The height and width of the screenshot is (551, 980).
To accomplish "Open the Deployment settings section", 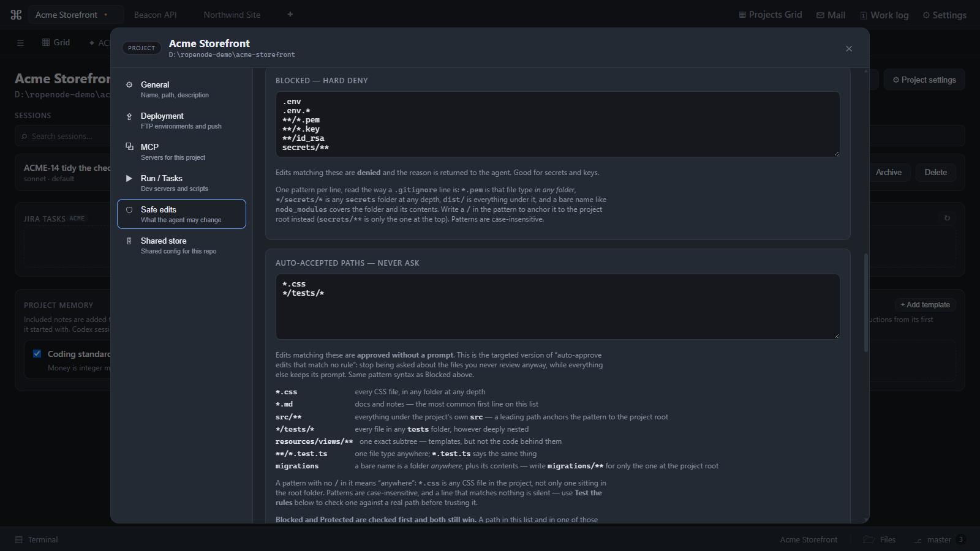I will pos(182,121).
